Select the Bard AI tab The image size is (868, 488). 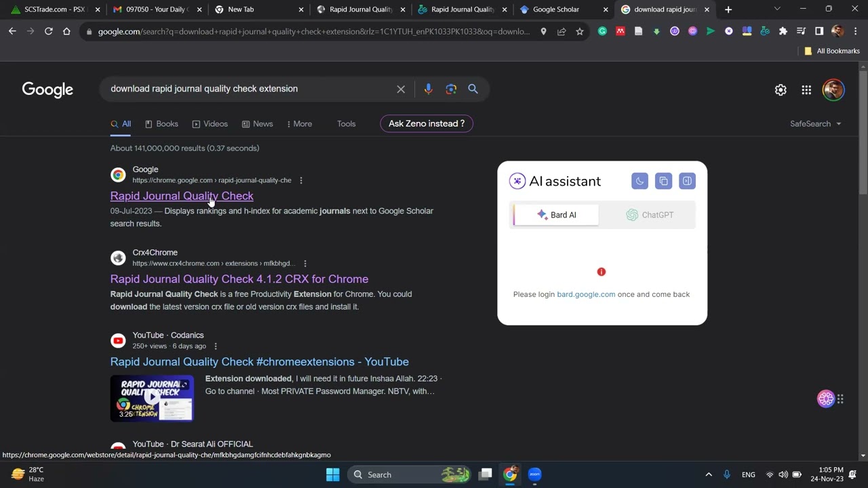(x=556, y=215)
